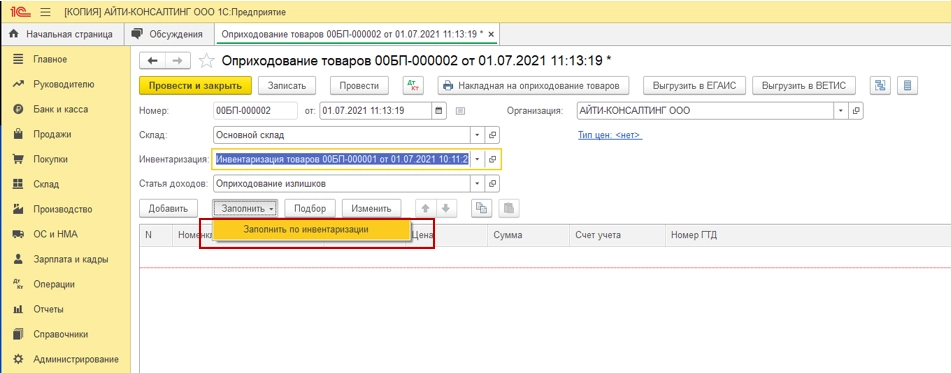This screenshot has width=951, height=373.
Task: Open ОС и НМА section
Action: tap(65, 234)
